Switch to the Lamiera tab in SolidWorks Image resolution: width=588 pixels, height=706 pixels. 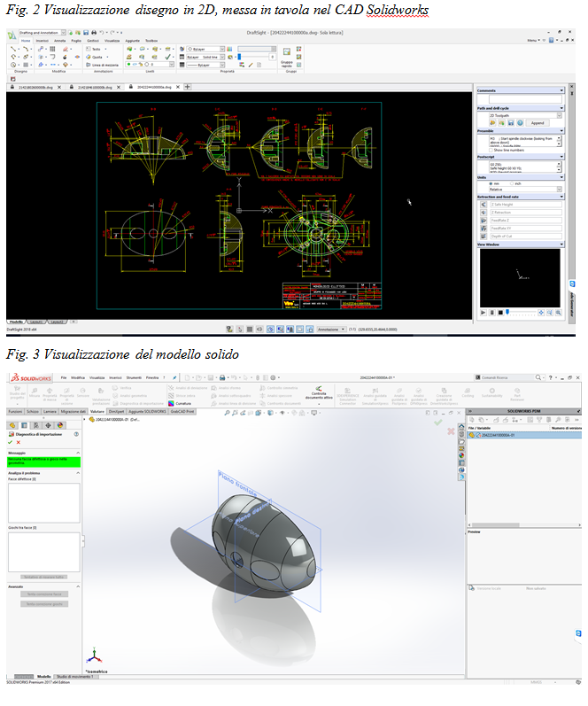pyautogui.click(x=50, y=412)
